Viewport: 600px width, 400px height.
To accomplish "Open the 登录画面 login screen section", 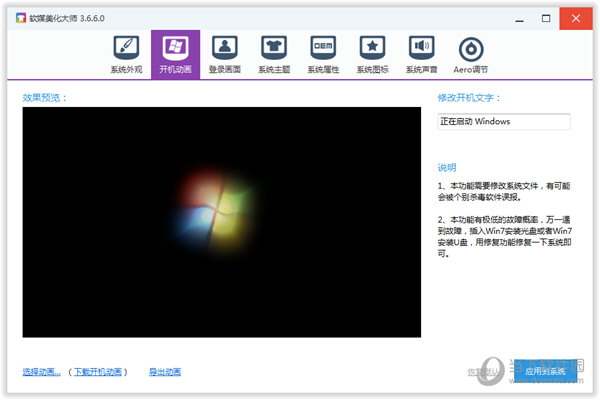I will click(x=225, y=55).
